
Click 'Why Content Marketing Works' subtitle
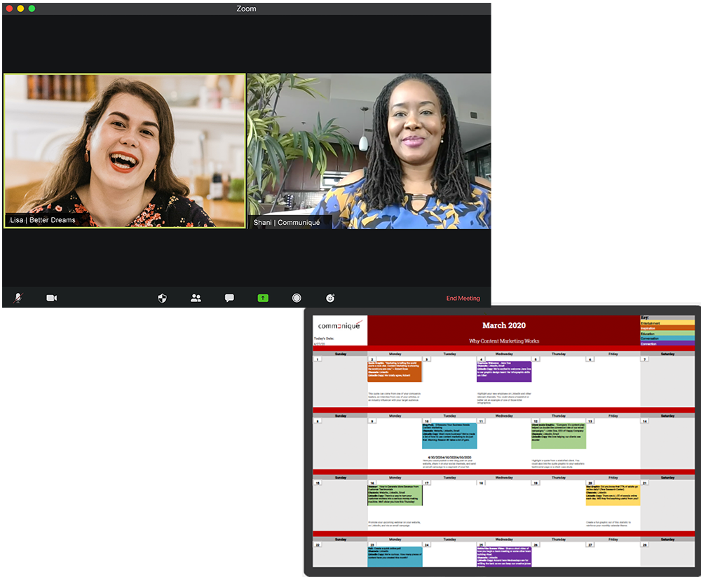504,341
